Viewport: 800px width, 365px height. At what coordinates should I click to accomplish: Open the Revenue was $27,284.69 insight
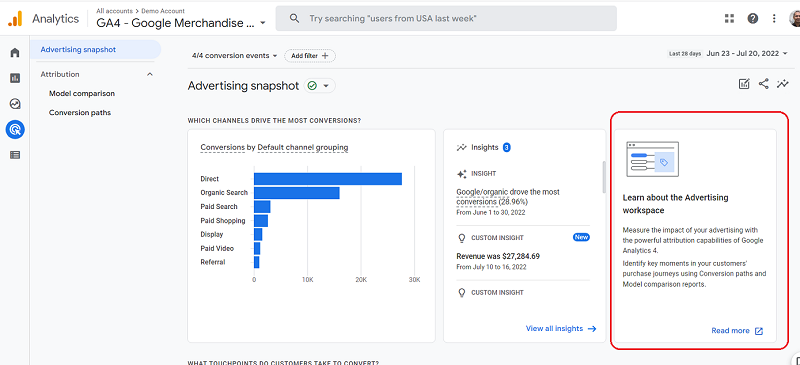(x=498, y=256)
